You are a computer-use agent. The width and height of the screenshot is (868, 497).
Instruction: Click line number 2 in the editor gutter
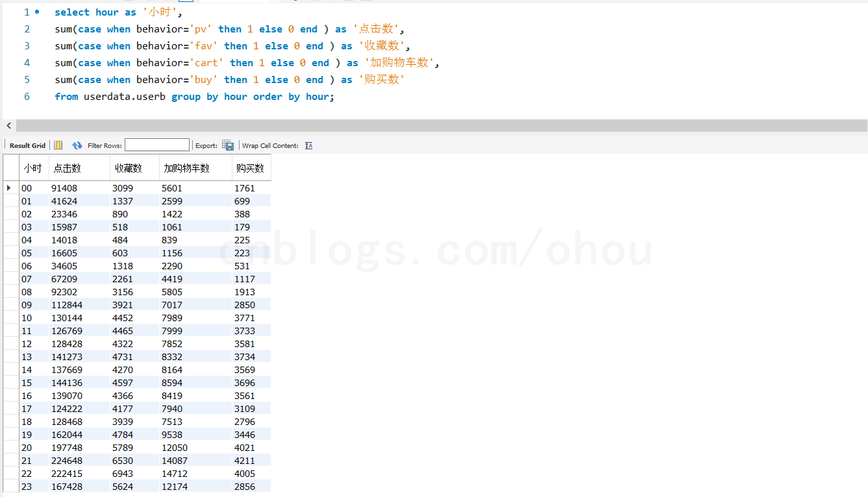pos(27,29)
